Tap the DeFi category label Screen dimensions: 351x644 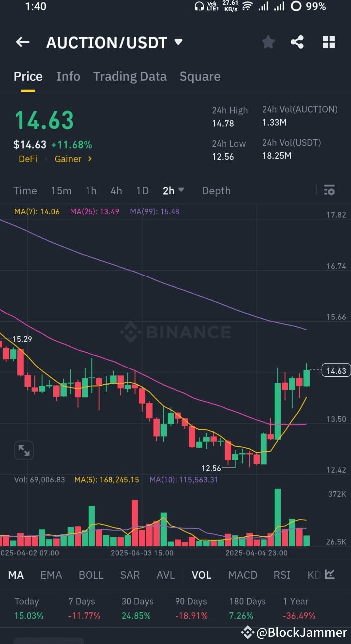tap(28, 159)
